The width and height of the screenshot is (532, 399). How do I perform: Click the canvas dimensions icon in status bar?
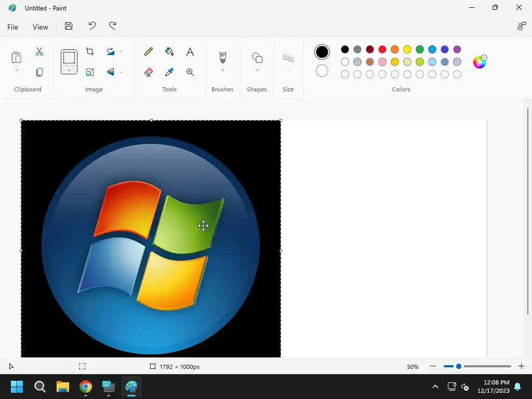pos(153,366)
